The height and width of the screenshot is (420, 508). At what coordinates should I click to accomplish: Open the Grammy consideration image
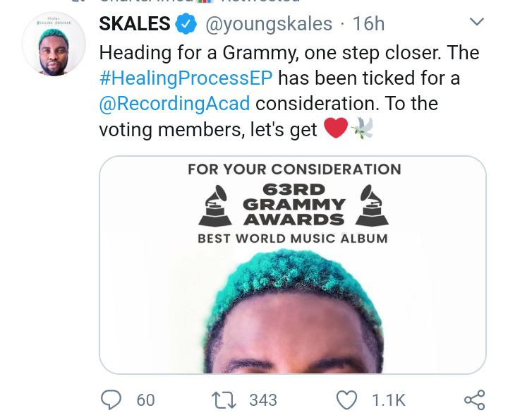pos(293,265)
